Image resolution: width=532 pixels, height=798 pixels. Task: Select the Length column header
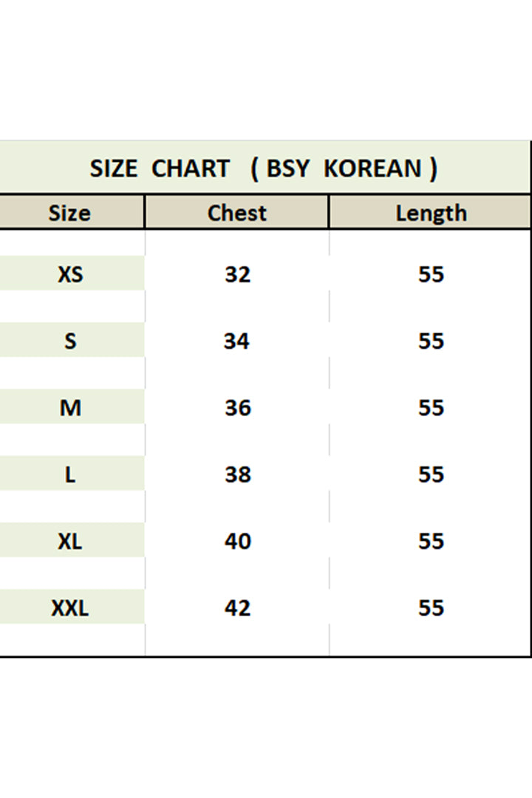tap(431, 213)
